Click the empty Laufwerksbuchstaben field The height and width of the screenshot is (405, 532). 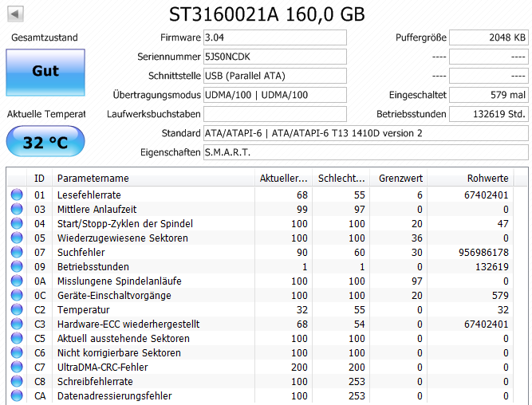pyautogui.click(x=275, y=114)
